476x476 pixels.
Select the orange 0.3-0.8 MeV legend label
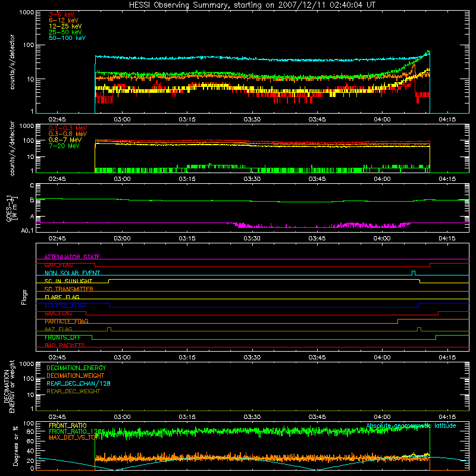[x=68, y=134]
